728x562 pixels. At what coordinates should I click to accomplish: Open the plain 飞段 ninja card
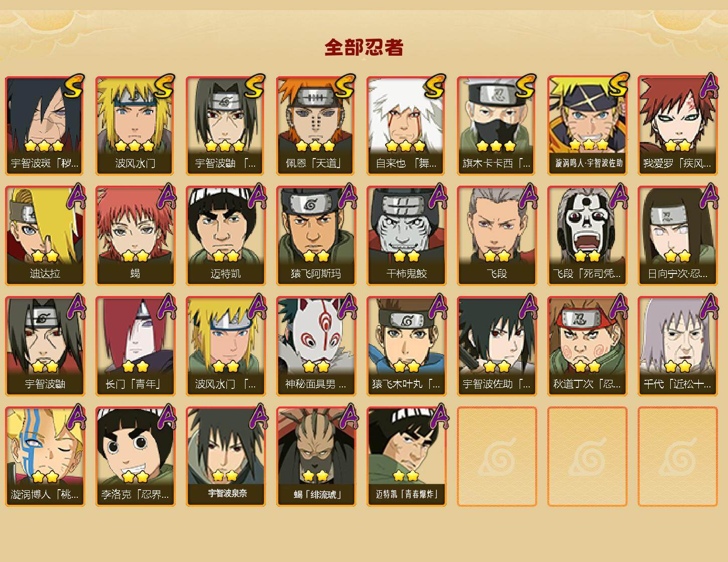(497, 236)
